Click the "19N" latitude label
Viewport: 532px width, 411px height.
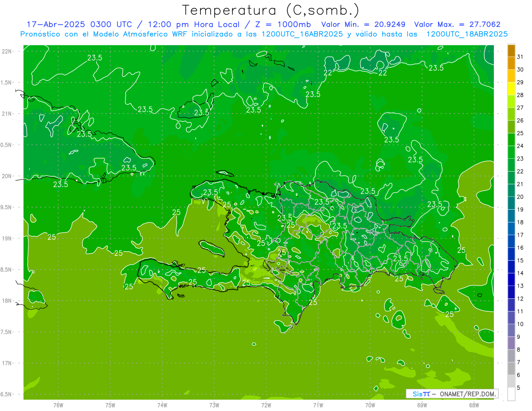[x=7, y=239]
